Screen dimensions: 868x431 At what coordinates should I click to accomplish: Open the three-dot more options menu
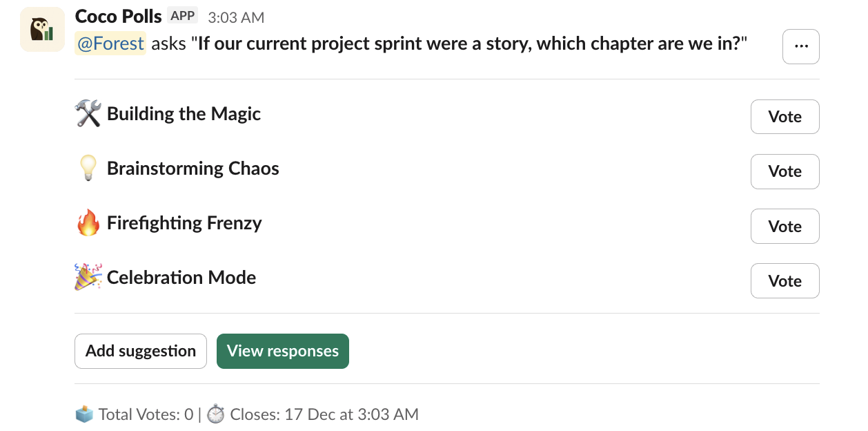(801, 46)
